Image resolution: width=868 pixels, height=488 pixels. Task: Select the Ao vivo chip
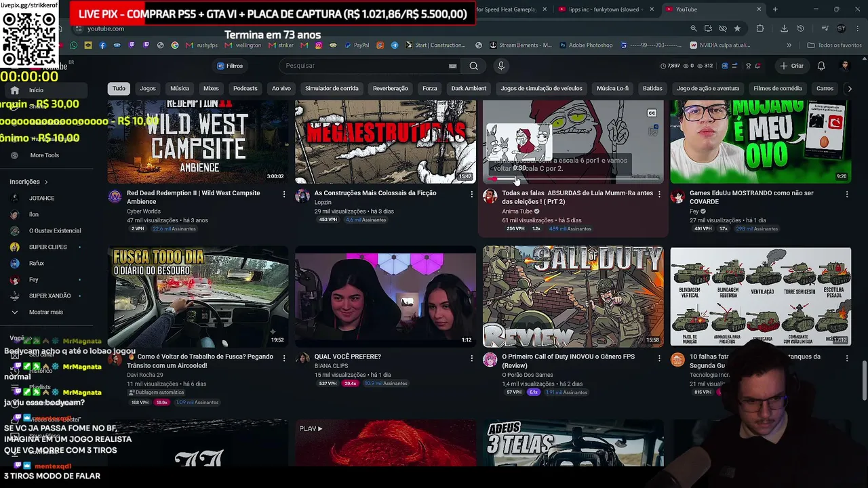click(x=281, y=88)
